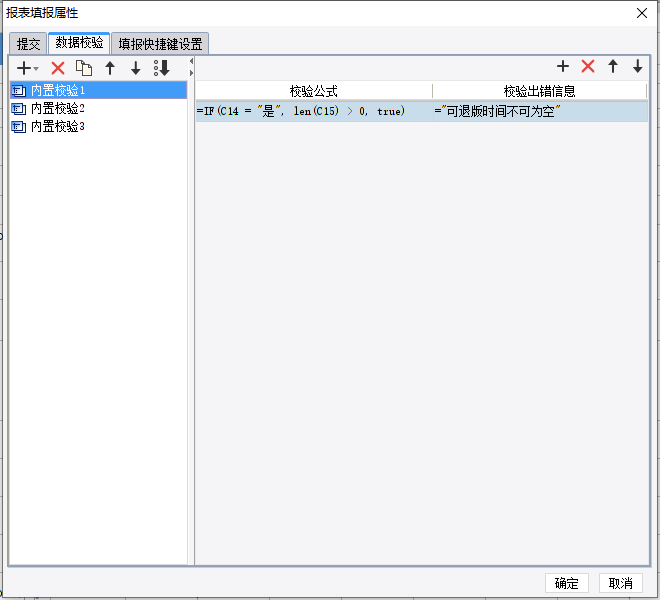Screen dimensions: 660x600
Task: Move formula row down in right panel
Action: (638, 66)
